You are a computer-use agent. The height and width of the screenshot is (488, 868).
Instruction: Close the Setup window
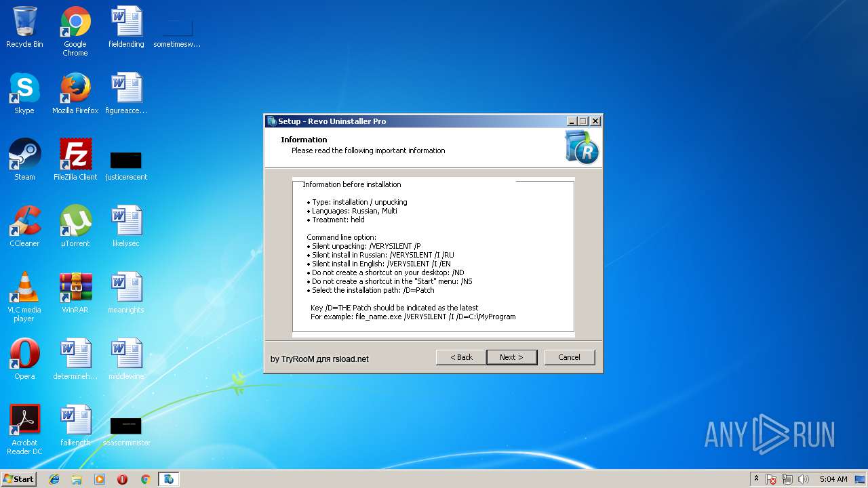595,121
